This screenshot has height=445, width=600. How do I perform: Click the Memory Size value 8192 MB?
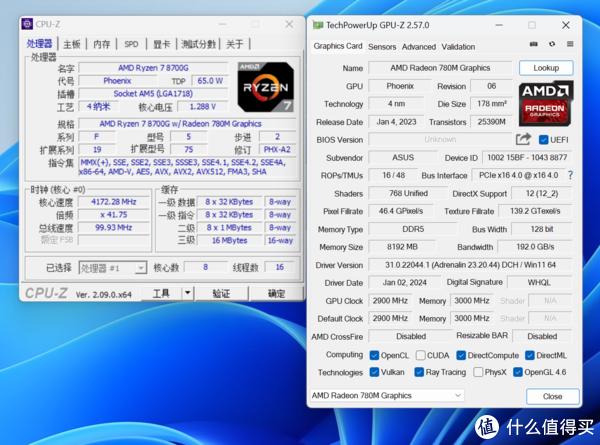coord(402,247)
